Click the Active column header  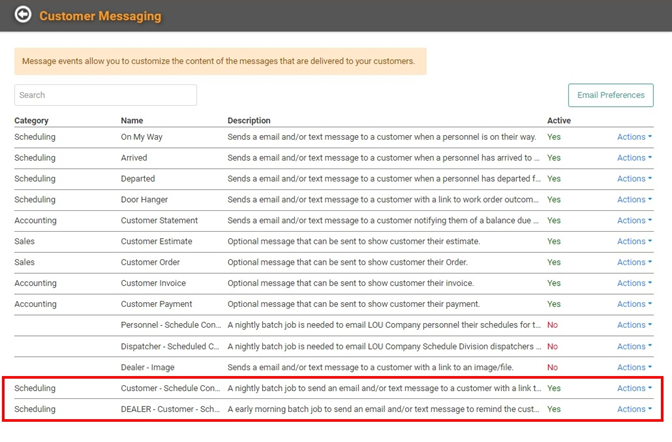tap(559, 120)
